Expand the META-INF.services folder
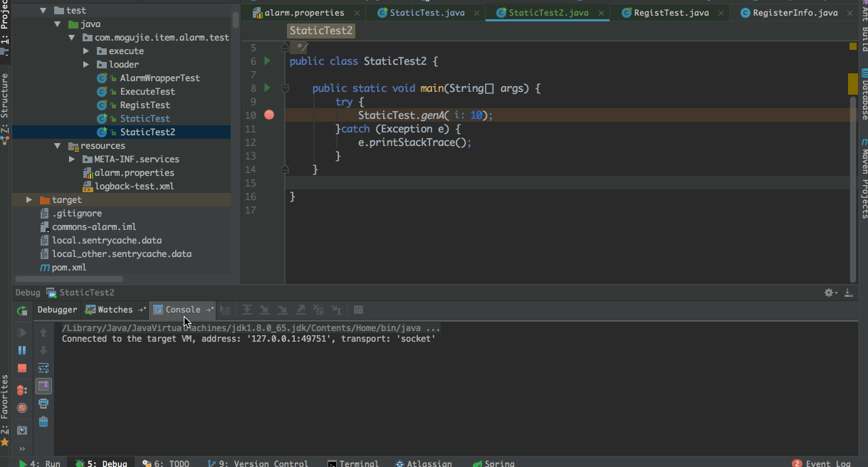Image resolution: width=868 pixels, height=467 pixels. [72, 159]
